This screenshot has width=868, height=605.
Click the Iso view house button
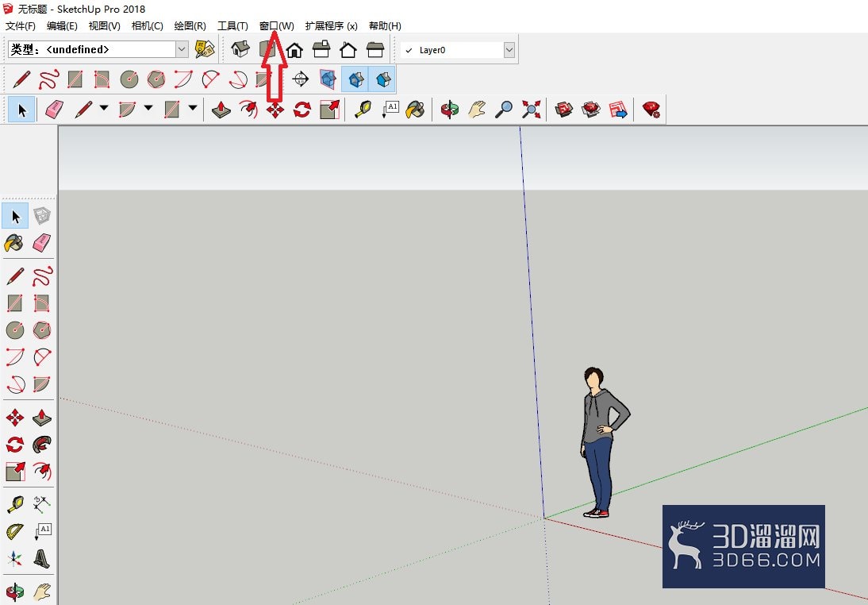[240, 49]
